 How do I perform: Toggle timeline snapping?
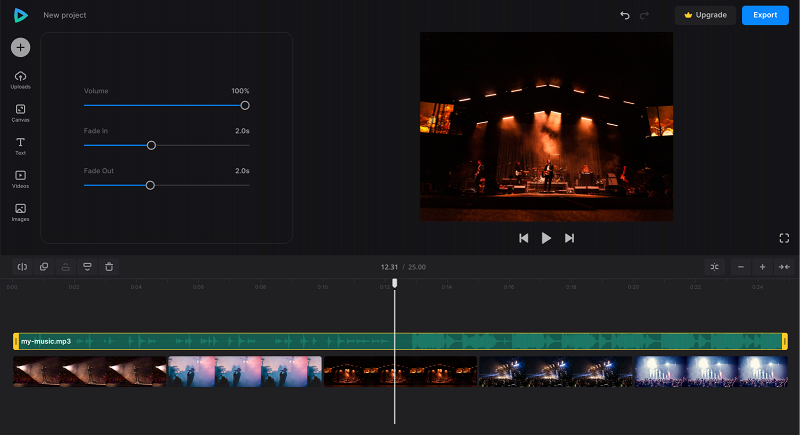(715, 267)
